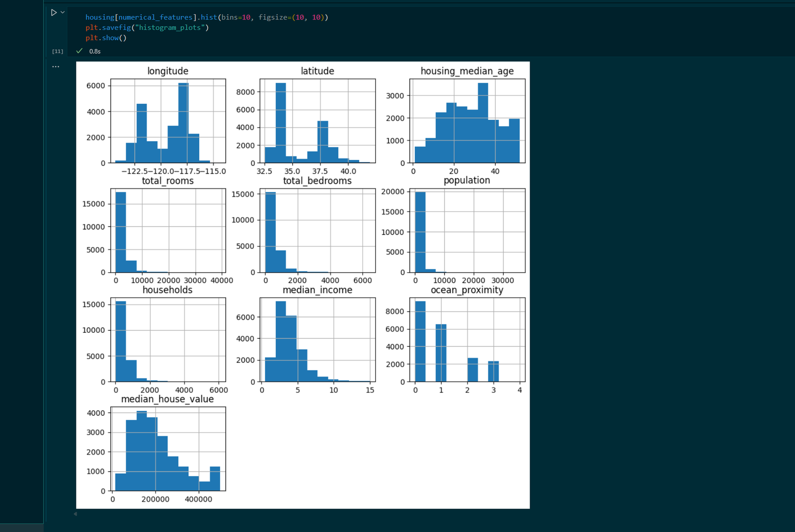The image size is (795, 532).
Task: Click the latitude histogram plot
Action: coord(318,121)
